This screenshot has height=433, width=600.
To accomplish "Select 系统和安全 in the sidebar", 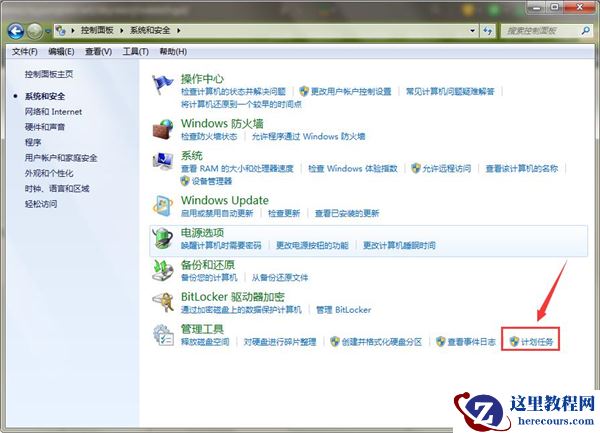I will (45, 96).
